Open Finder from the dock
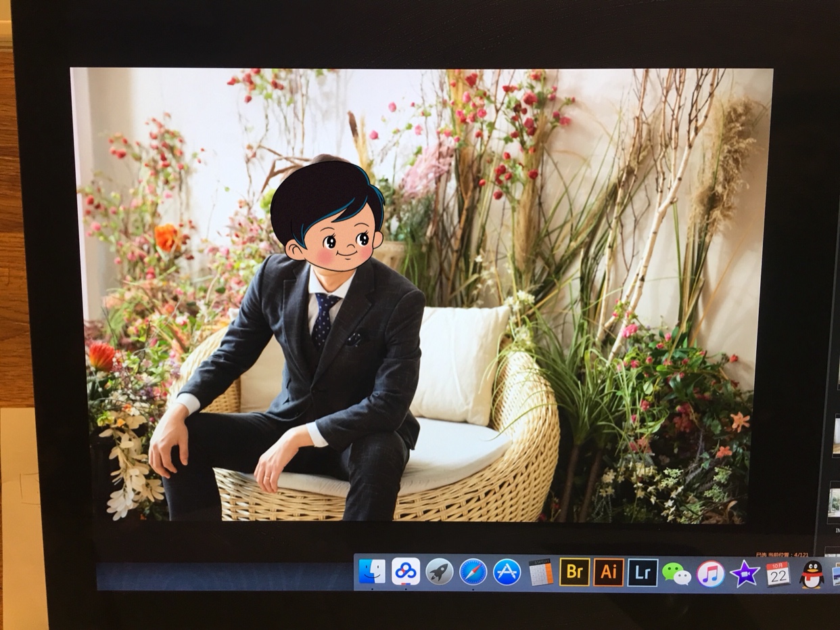The width and height of the screenshot is (840, 630). [372, 571]
